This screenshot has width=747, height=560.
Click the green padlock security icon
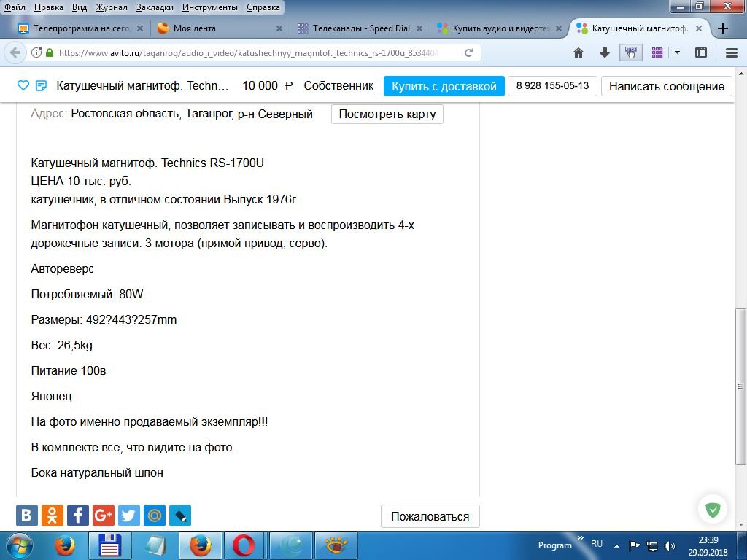tap(50, 52)
